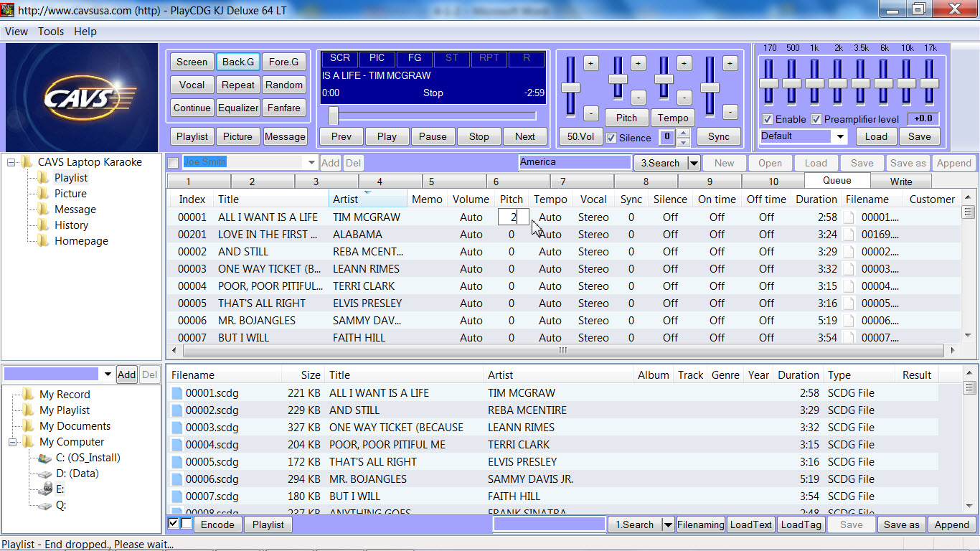Switch to the Write tab

[x=901, y=182]
